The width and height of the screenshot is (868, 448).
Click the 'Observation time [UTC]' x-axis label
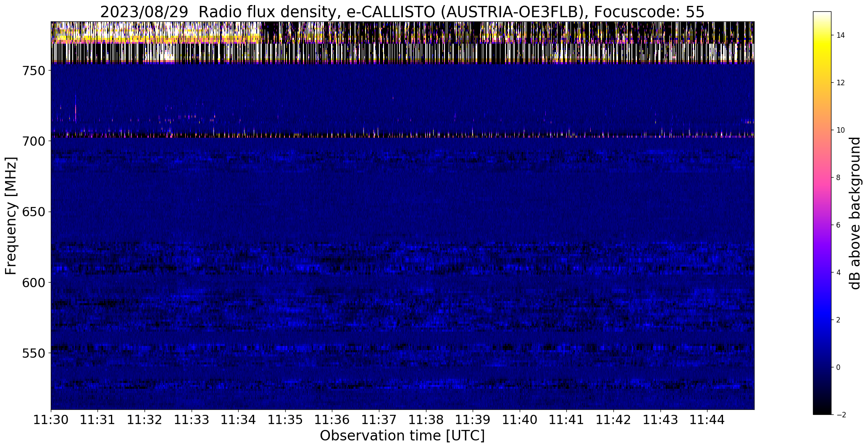402,436
